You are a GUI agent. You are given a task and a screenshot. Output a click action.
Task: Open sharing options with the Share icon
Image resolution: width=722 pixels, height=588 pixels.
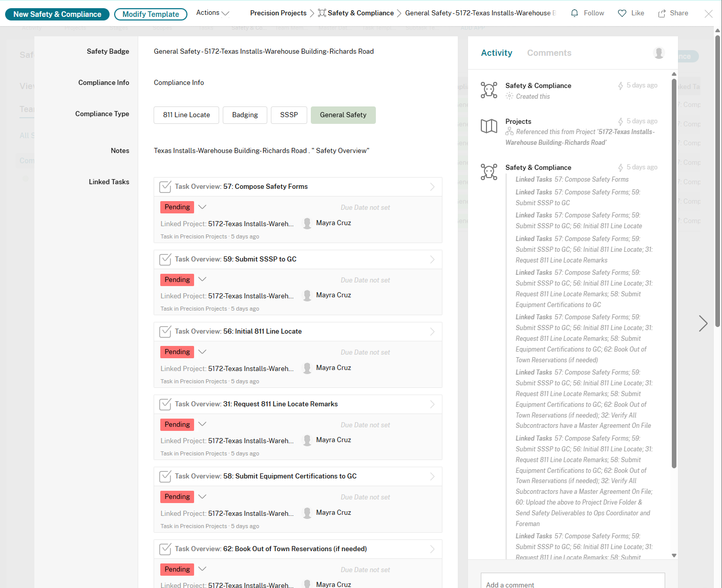pos(661,12)
